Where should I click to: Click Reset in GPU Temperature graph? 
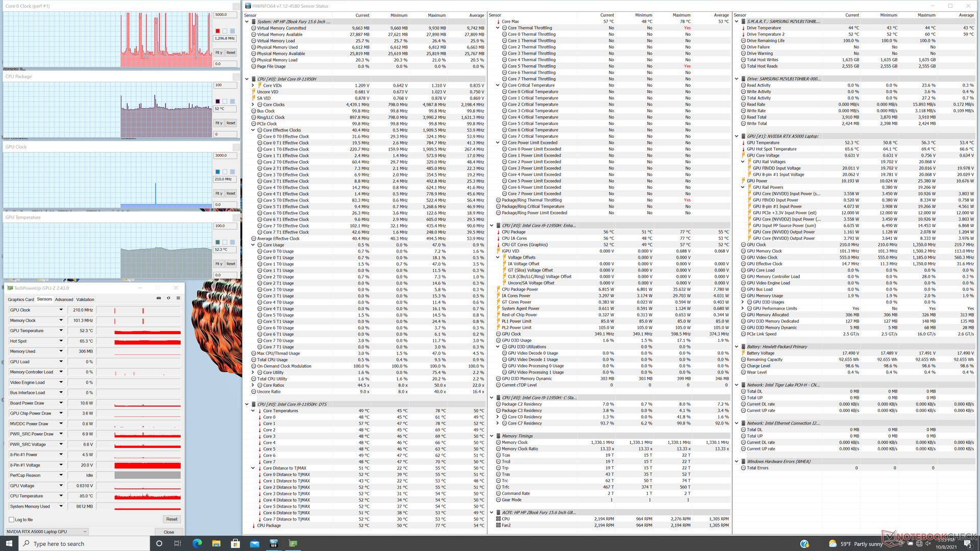231,264
